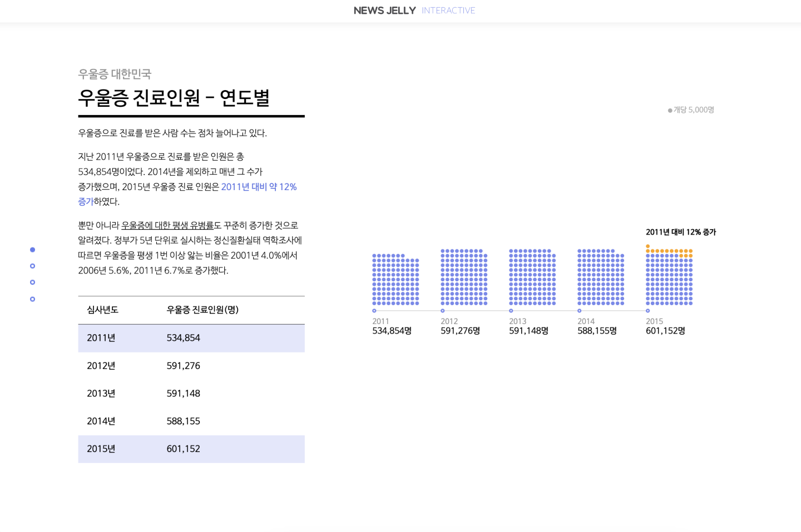Jump to section via second navigation dot

(32, 266)
